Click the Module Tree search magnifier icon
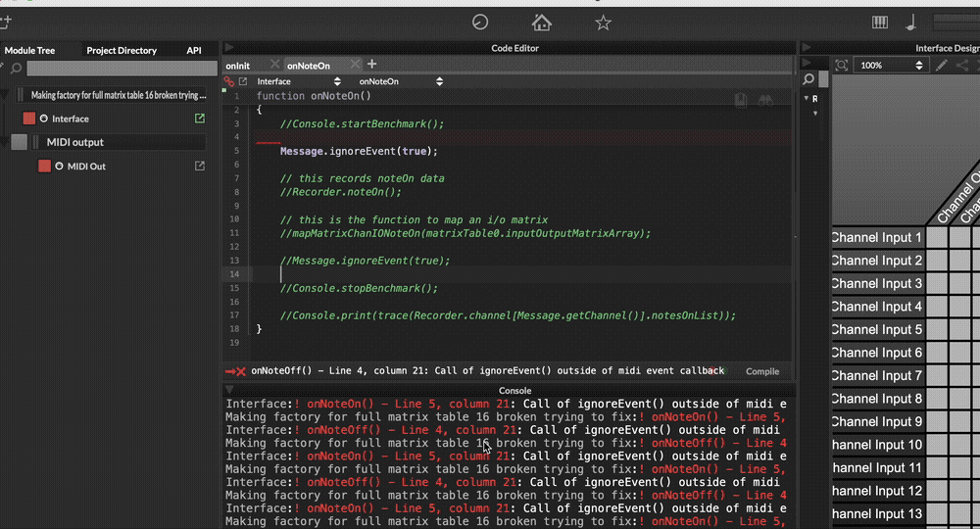This screenshot has height=529, width=980. (x=17, y=68)
